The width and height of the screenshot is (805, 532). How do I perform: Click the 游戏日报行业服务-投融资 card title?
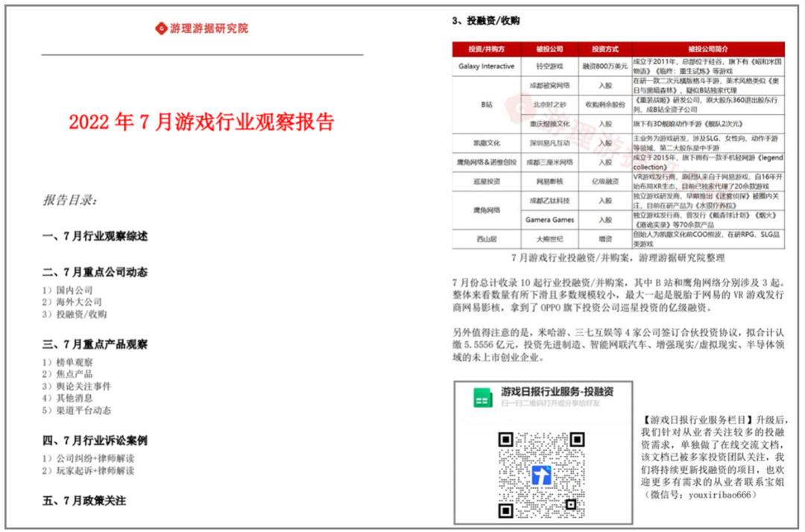[558, 392]
